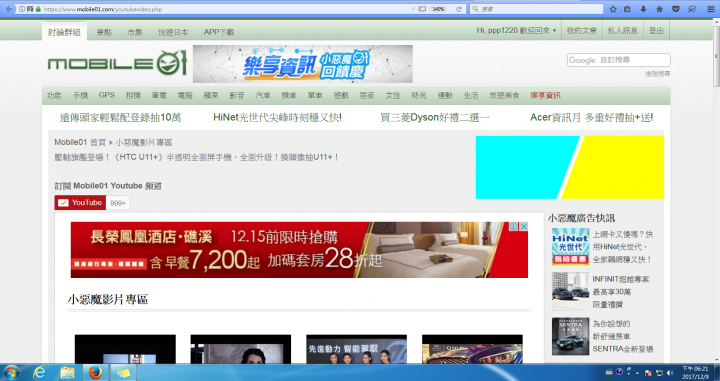
Task: Launch Internet Explorer from the taskbar
Action: coord(39,373)
